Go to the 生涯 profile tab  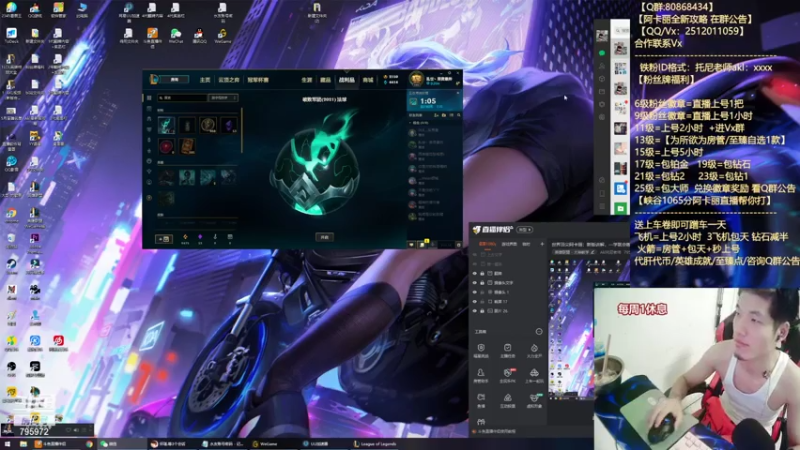pos(307,80)
